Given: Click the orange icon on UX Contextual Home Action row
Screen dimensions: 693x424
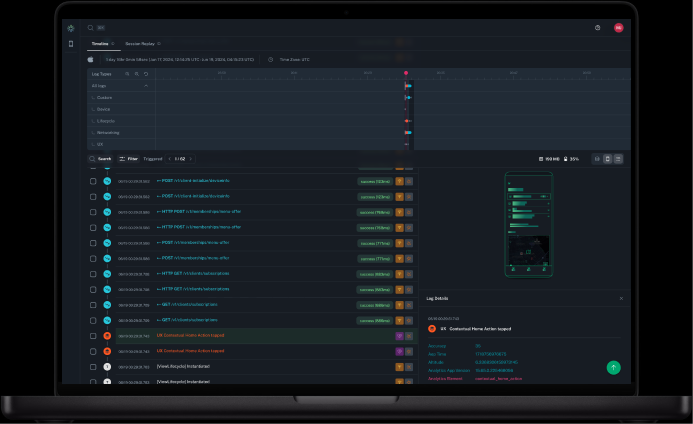Looking at the screenshot, I should click(107, 336).
